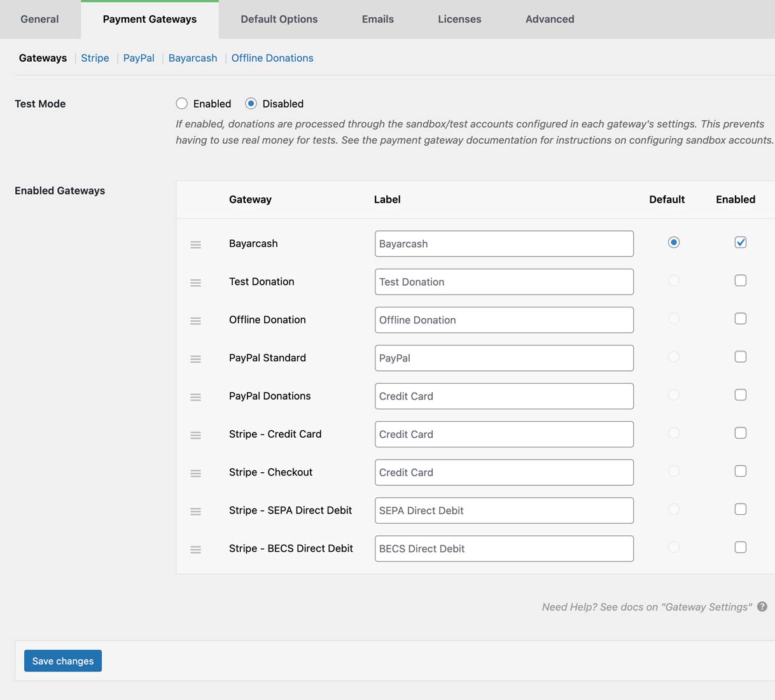Viewport: 775px width, 700px height.
Task: Tick the PayPal Standard enabled checkbox
Action: pos(741,357)
